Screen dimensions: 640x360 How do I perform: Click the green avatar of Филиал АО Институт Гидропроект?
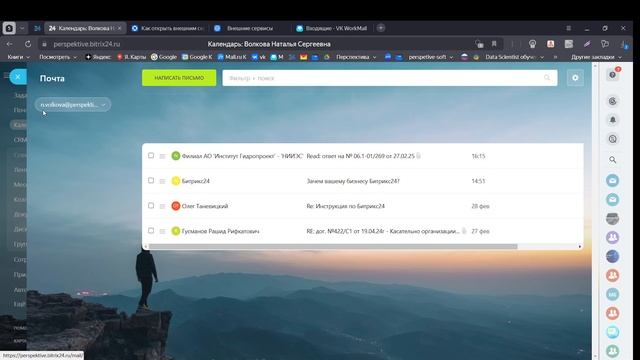pos(176,156)
